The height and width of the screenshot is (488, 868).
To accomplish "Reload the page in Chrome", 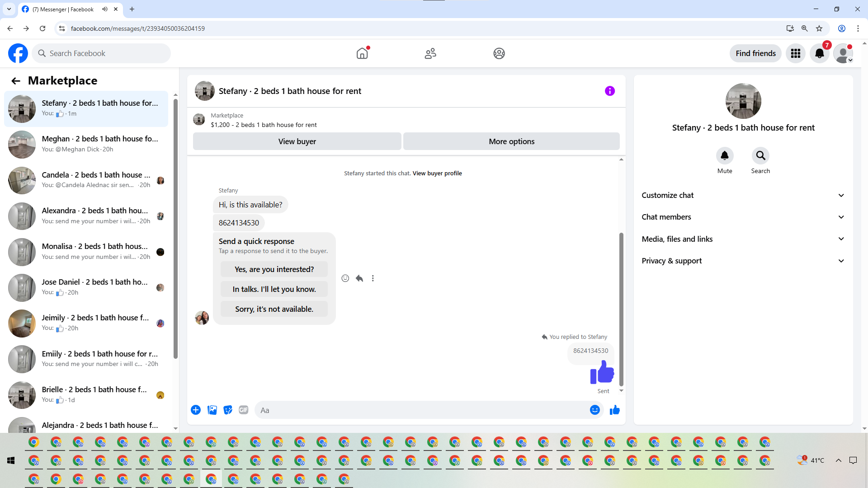I will coord(42,28).
